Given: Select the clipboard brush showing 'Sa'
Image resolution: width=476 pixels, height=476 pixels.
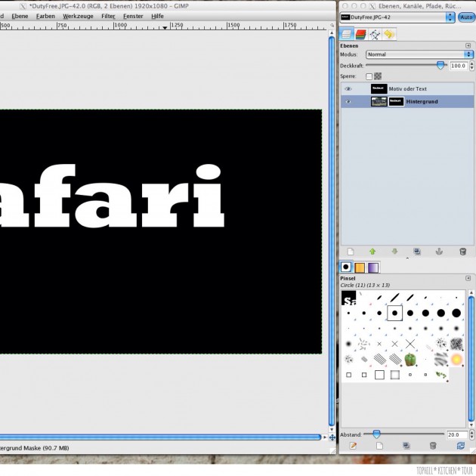Looking at the screenshot, I should click(348, 298).
